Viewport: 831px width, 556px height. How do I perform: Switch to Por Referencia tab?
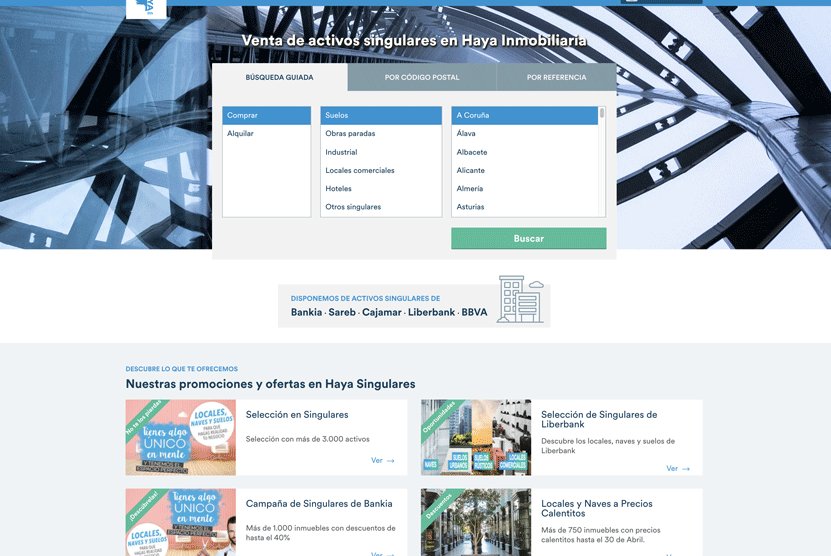pyautogui.click(x=556, y=77)
